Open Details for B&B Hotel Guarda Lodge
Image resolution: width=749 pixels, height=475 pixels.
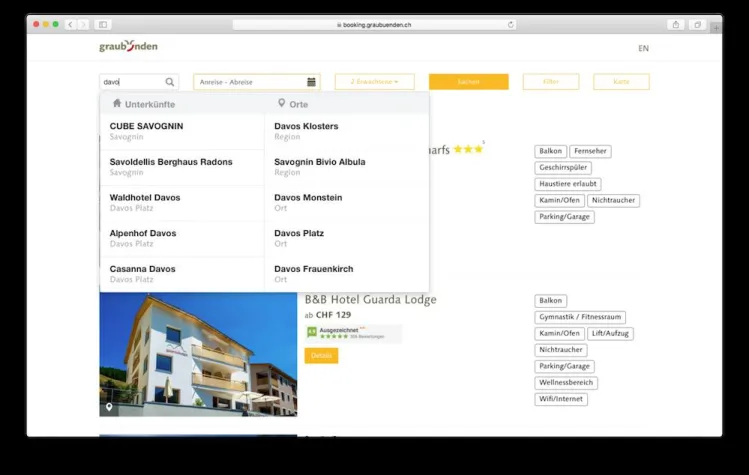(x=321, y=355)
